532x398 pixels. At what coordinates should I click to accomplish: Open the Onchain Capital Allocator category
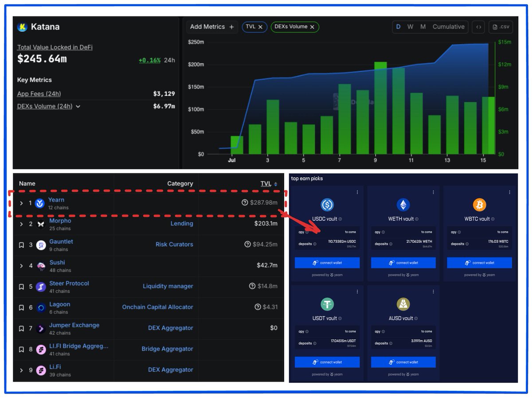158,307
